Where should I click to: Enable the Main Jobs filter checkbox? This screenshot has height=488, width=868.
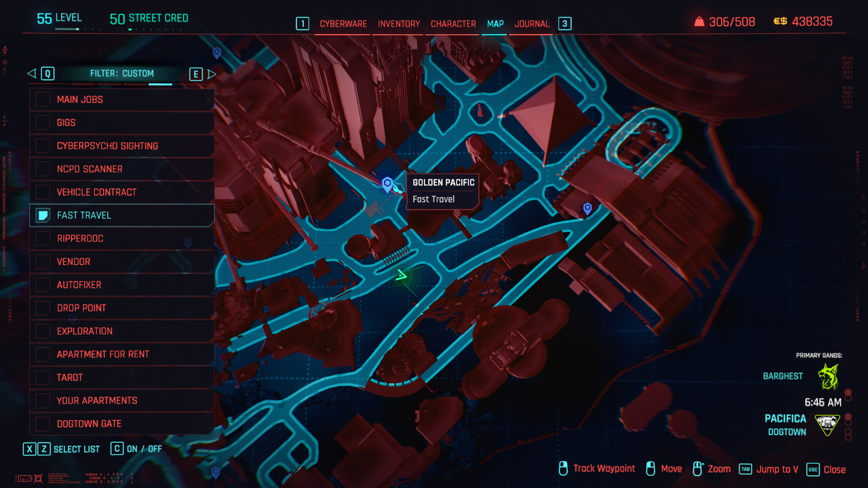tap(43, 100)
